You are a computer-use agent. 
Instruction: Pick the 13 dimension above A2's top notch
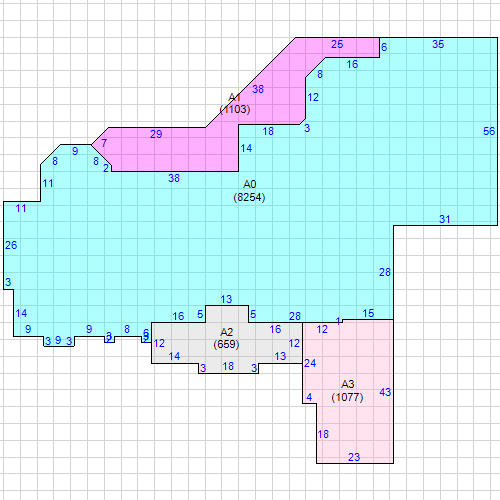[x=226, y=299]
